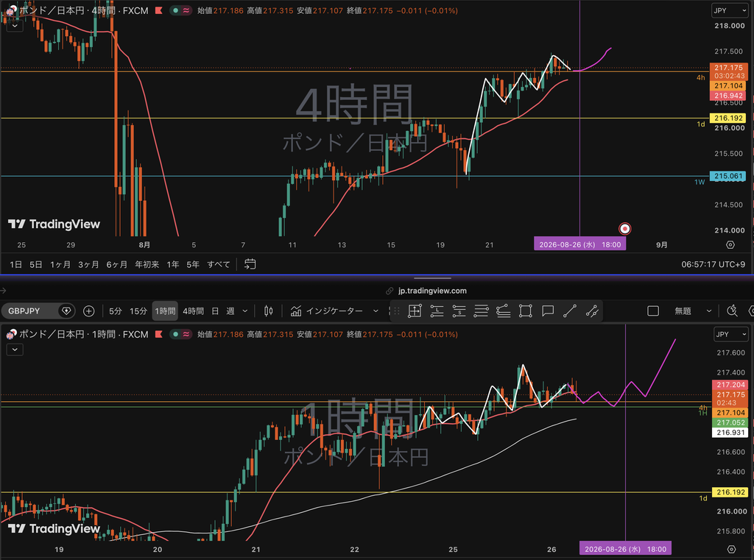The width and height of the screenshot is (754, 560).
Task: Open 4時間 chart axis settings gear
Action: tap(730, 244)
